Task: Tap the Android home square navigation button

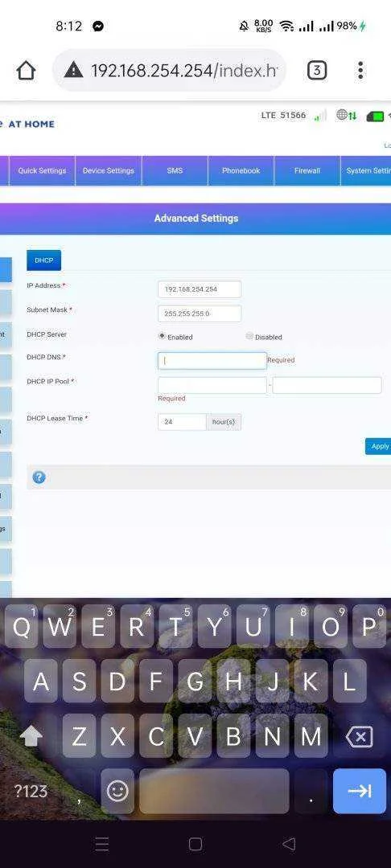Action: (x=195, y=844)
